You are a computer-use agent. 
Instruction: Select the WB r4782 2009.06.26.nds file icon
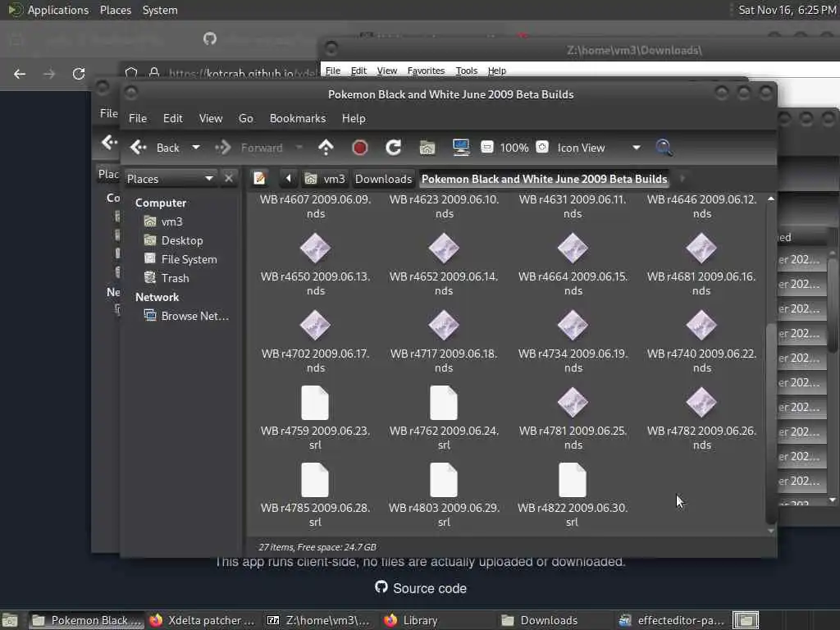click(701, 403)
